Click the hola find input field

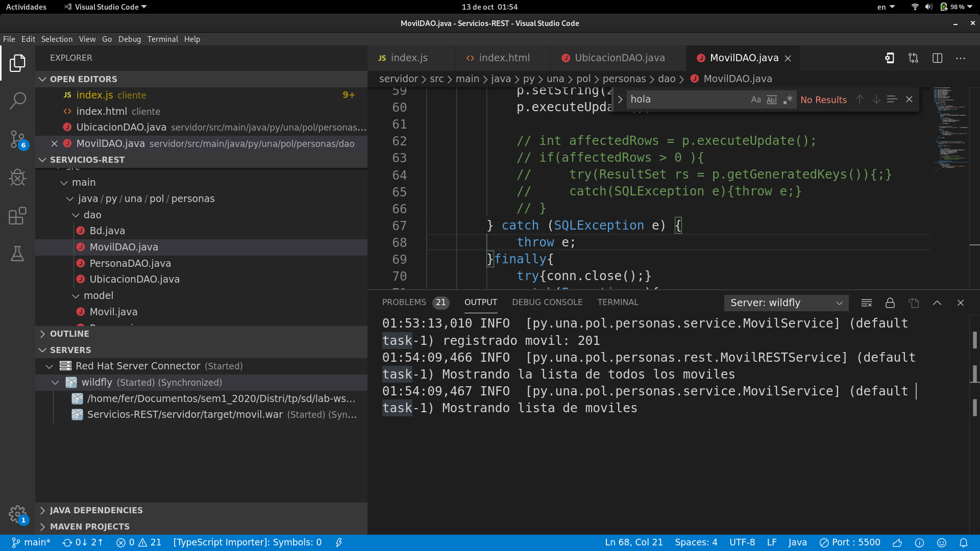pyautogui.click(x=687, y=99)
